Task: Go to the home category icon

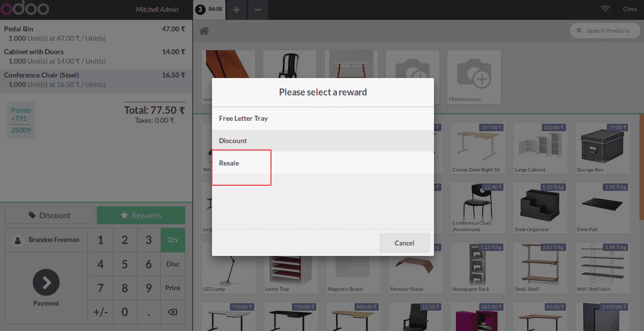Action: click(x=204, y=31)
